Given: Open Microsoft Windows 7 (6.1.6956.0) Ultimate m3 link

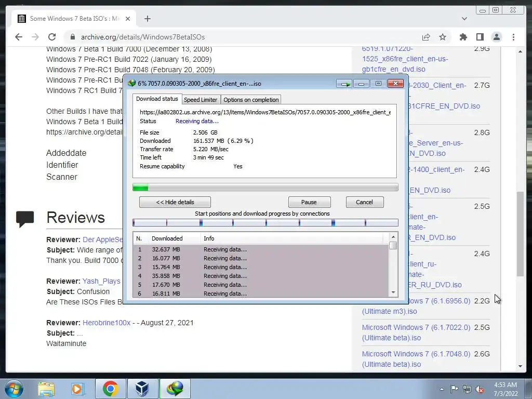Looking at the screenshot, I should coord(416,306).
